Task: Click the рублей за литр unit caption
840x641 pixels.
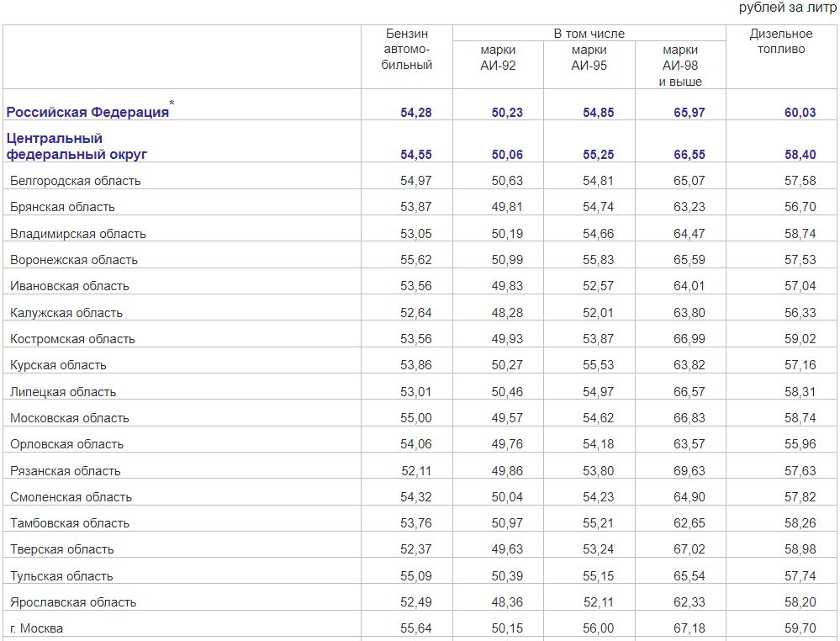Action: pos(787,8)
